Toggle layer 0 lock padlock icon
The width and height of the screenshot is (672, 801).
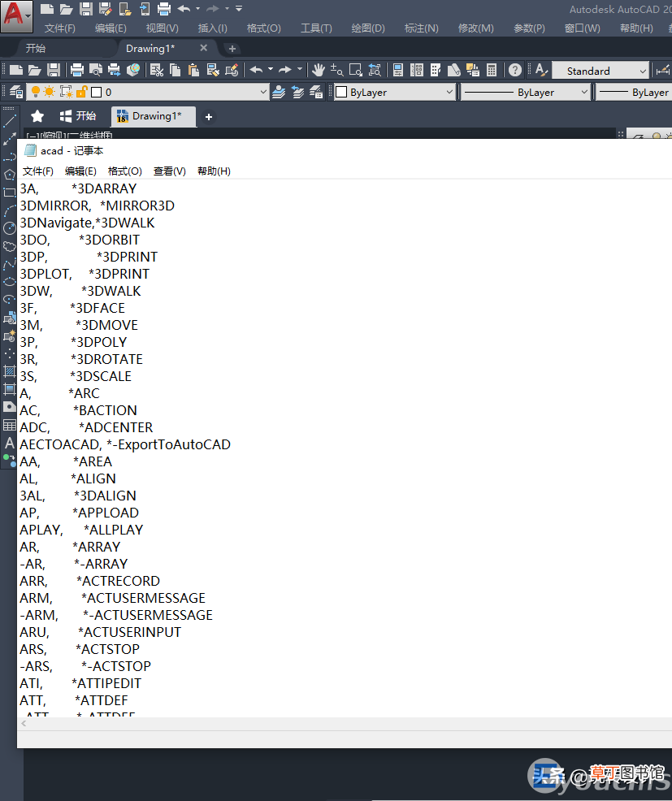pos(82,92)
